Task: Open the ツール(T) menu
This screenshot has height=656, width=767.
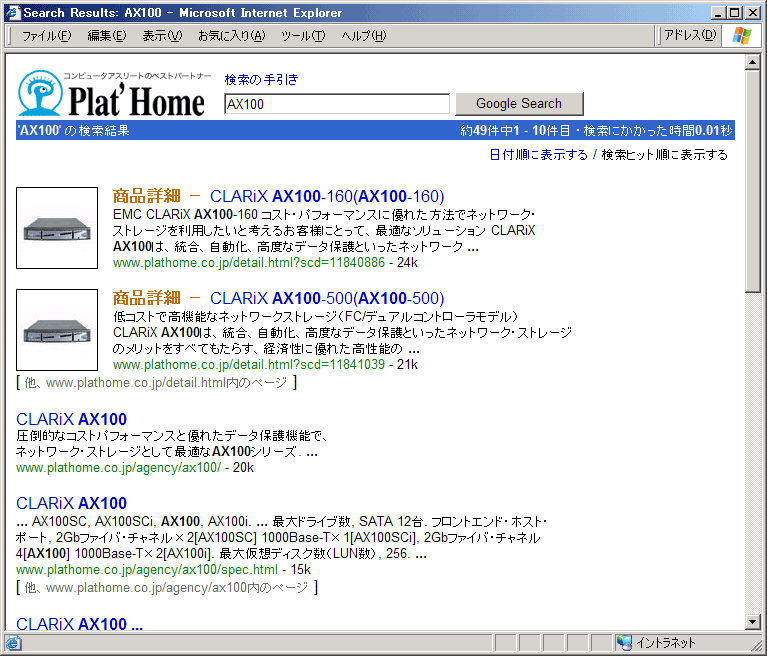Action: pyautogui.click(x=303, y=36)
